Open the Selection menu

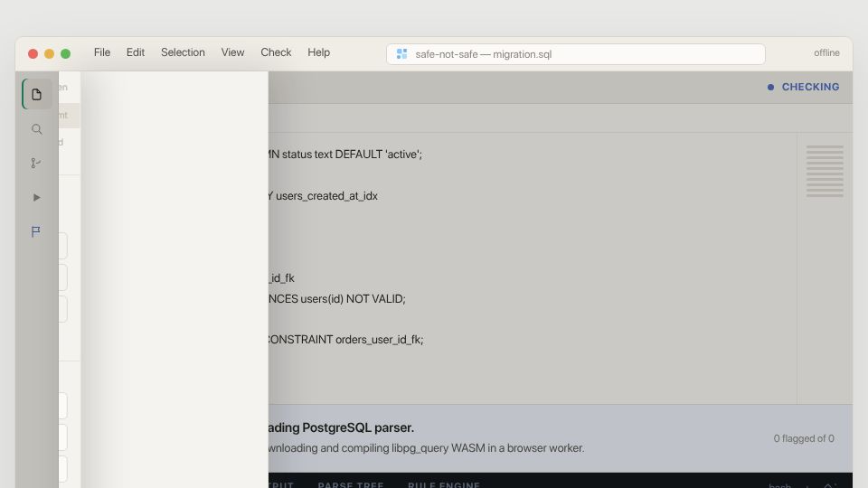(x=183, y=52)
